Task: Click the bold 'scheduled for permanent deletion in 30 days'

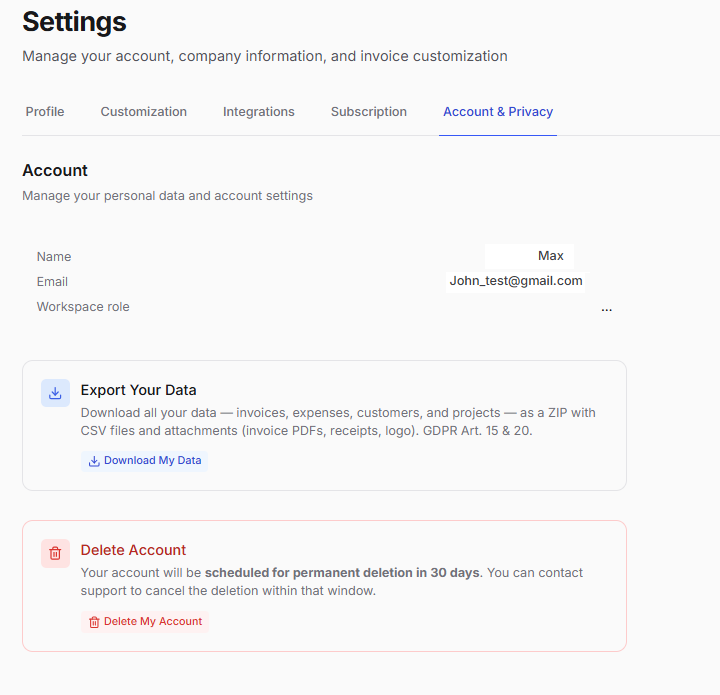Action: tap(342, 573)
